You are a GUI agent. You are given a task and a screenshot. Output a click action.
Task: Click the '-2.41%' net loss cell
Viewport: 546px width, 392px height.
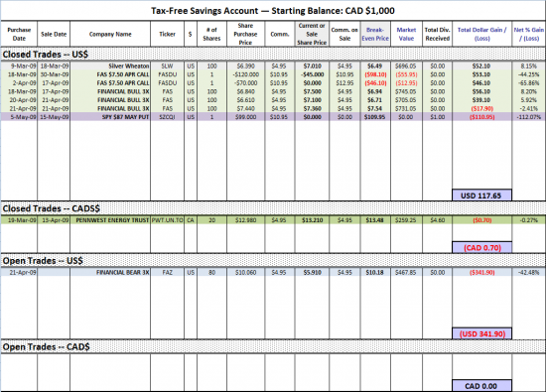pos(528,108)
